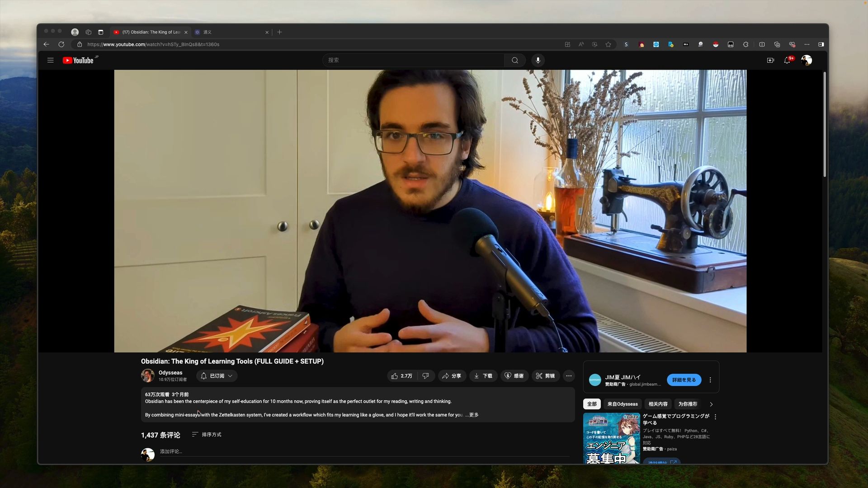View site security lock info
Screen dimensions: 868x488
[80, 44]
